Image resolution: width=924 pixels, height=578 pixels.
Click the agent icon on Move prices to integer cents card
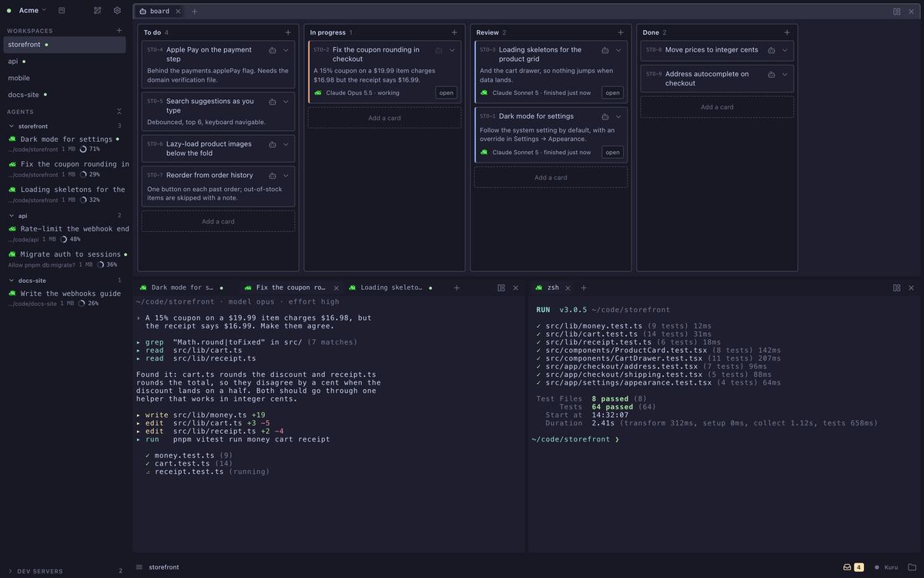772,50
